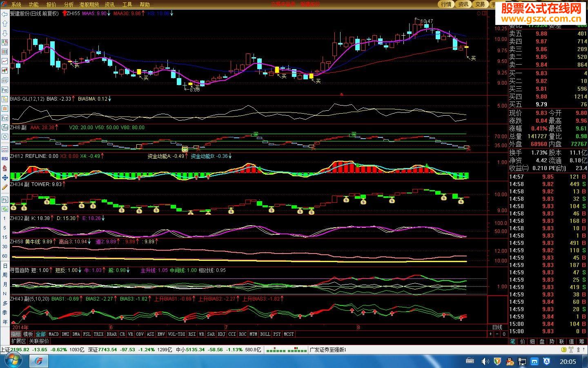Click the up arrow icon in left sidebar
588x368 pixels.
click(x=4, y=24)
